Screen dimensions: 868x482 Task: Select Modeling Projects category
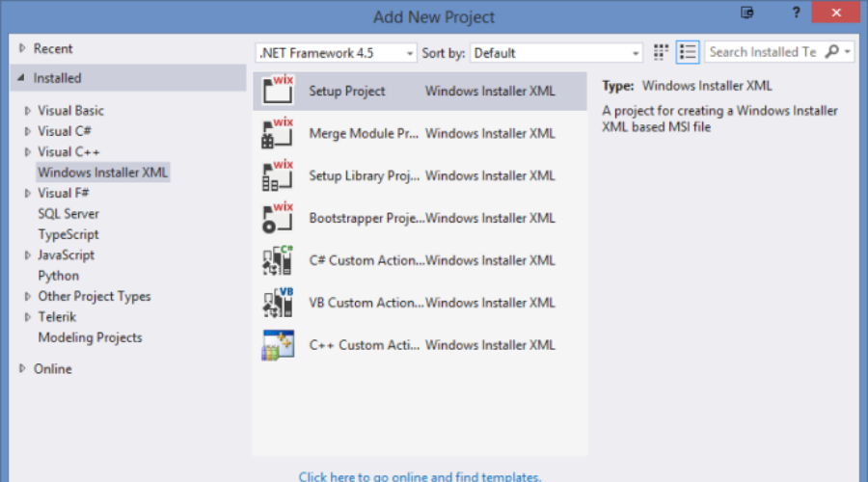[x=90, y=337]
